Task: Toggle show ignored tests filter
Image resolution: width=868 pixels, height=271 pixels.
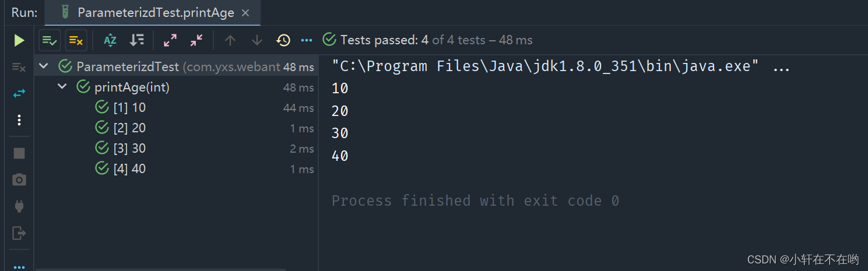Action: [x=76, y=40]
